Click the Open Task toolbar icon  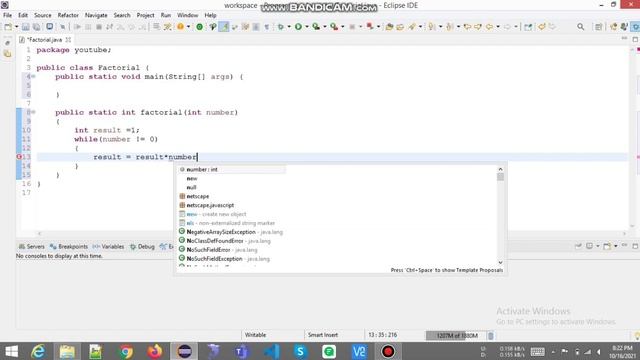(x=400, y=27)
